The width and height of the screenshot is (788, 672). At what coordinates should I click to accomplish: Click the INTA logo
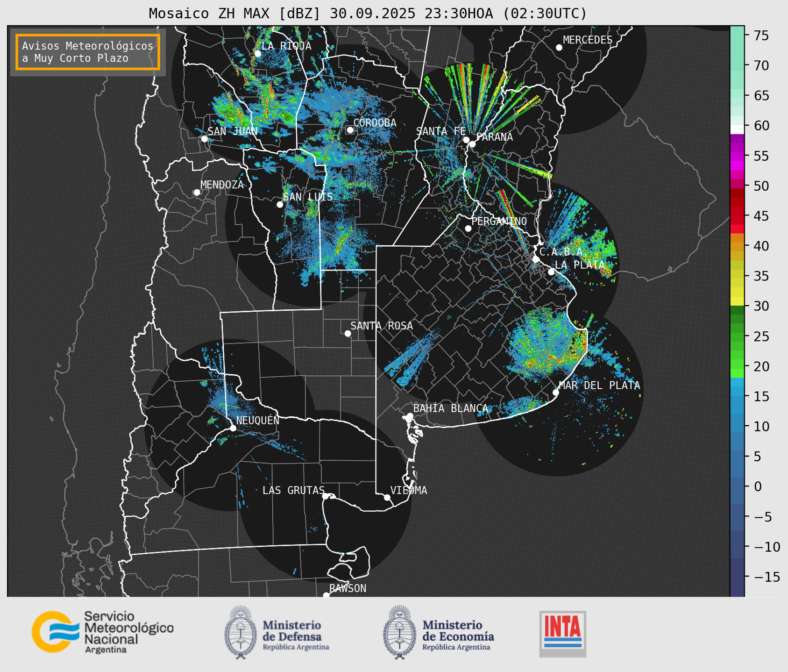[562, 634]
